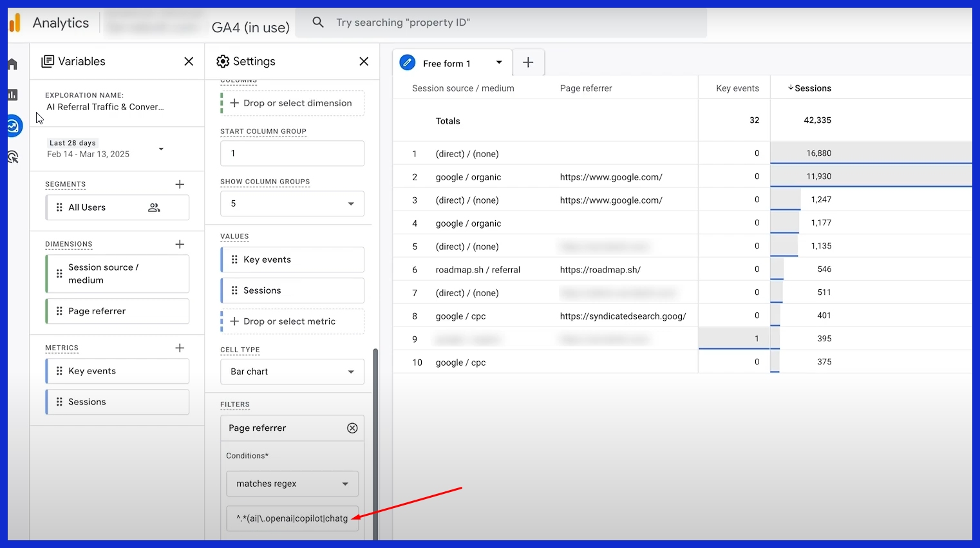980x548 pixels.
Task: Click the Variables panel icon
Action: point(48,61)
